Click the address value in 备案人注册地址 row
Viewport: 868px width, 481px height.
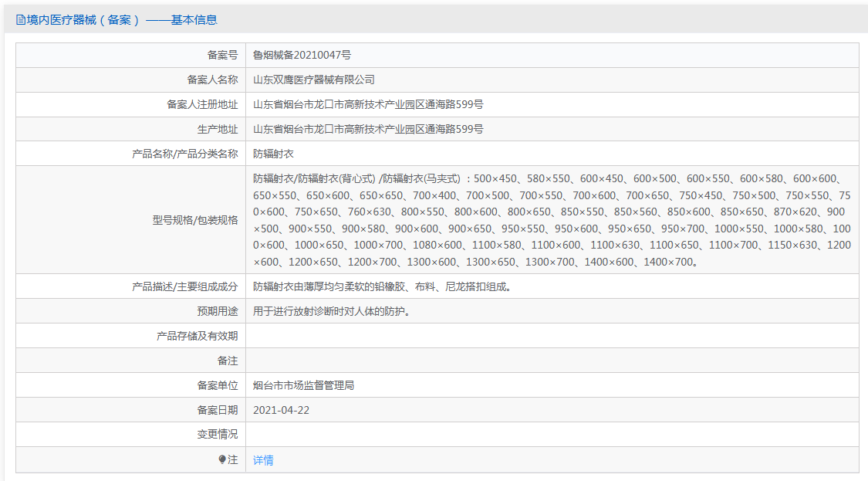coord(368,104)
